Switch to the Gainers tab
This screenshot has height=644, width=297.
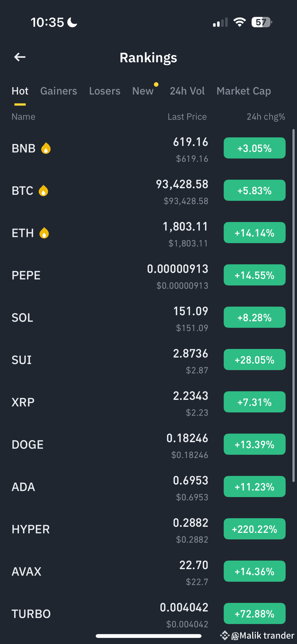click(x=58, y=91)
